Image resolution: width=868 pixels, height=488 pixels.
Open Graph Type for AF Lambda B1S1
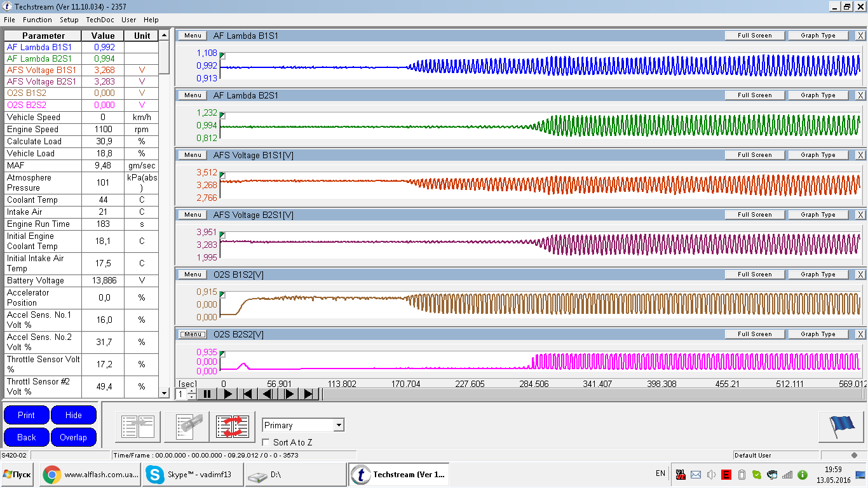(818, 36)
